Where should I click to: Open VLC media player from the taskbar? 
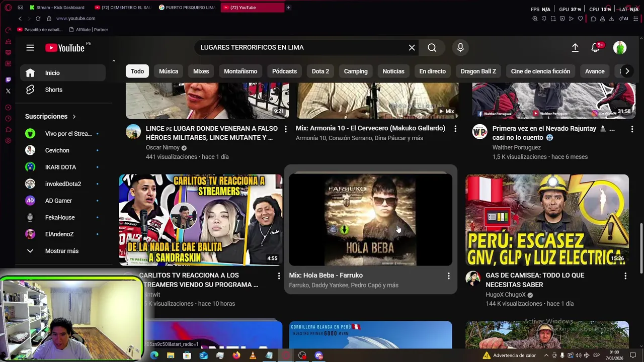253,355
